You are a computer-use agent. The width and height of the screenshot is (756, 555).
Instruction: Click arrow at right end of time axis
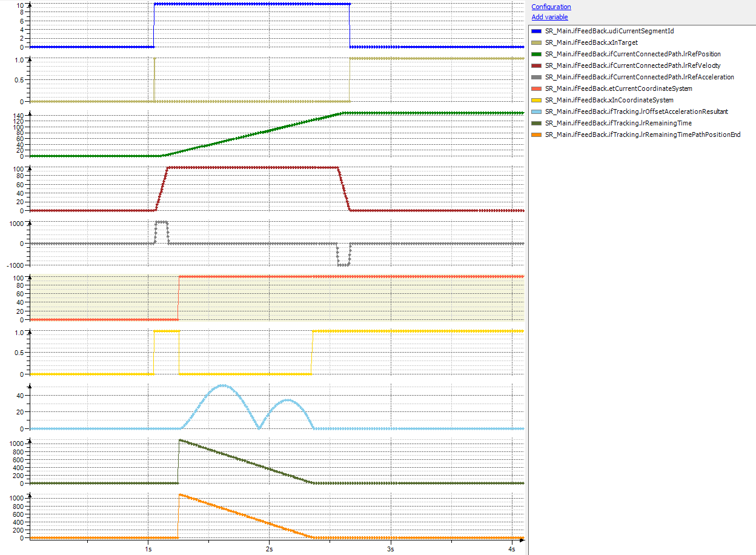click(521, 539)
